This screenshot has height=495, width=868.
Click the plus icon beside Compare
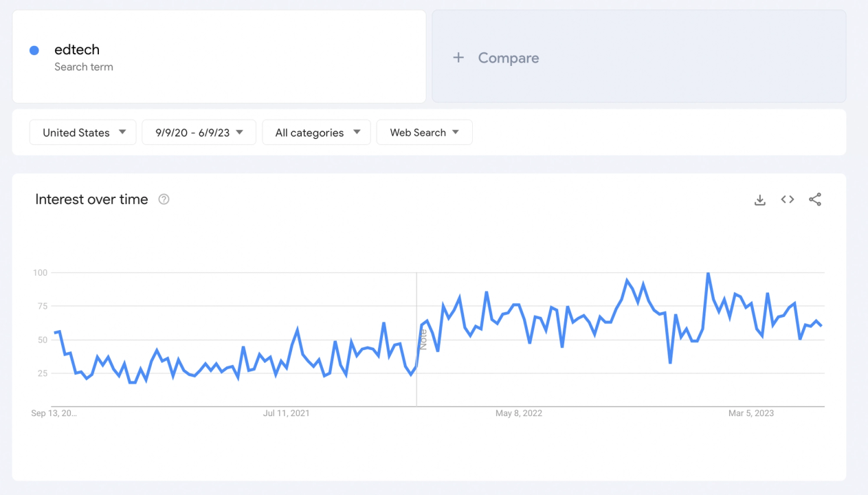(x=458, y=58)
